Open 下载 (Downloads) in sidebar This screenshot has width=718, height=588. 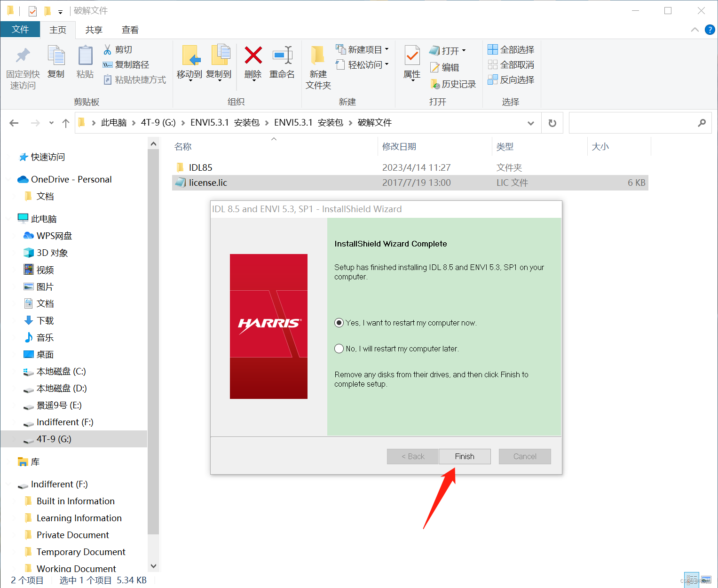click(45, 320)
